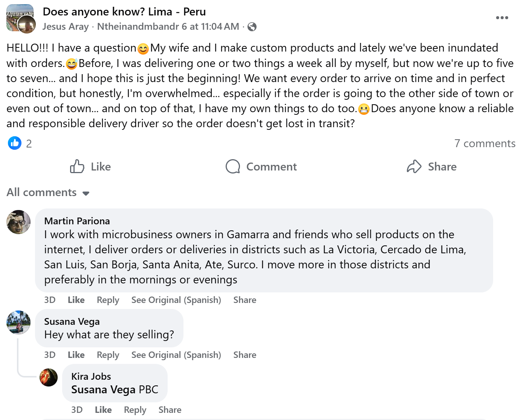Click Kira Jobs' profile avatar
521x420 pixels.
49,377
